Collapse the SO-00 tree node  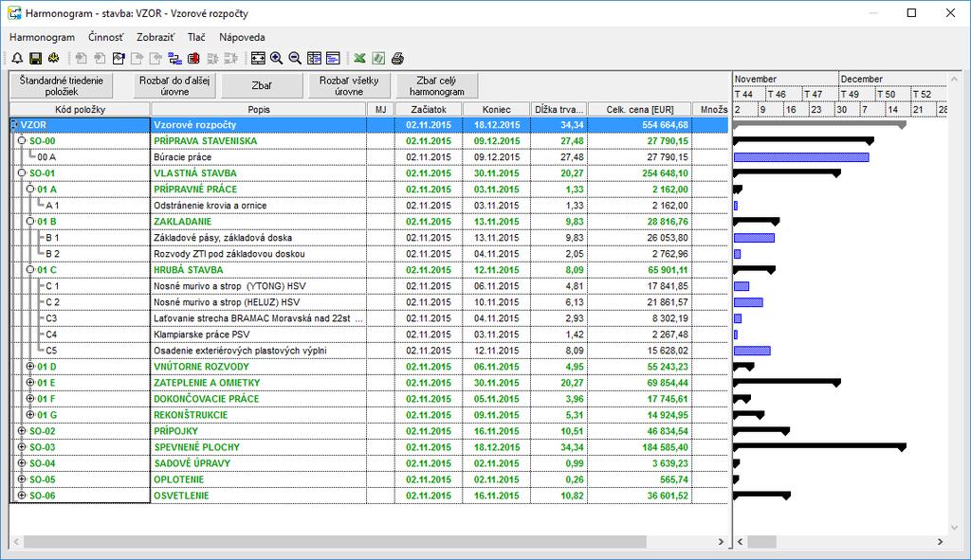[x=22, y=141]
